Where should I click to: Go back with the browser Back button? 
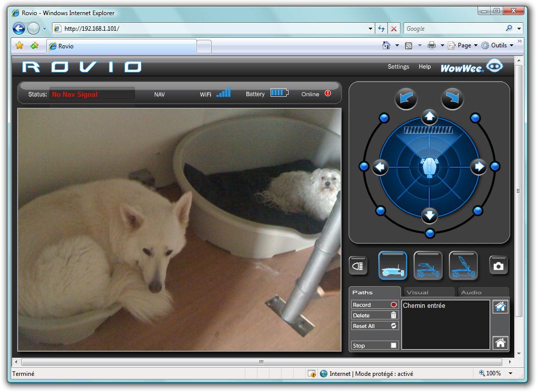pos(19,28)
